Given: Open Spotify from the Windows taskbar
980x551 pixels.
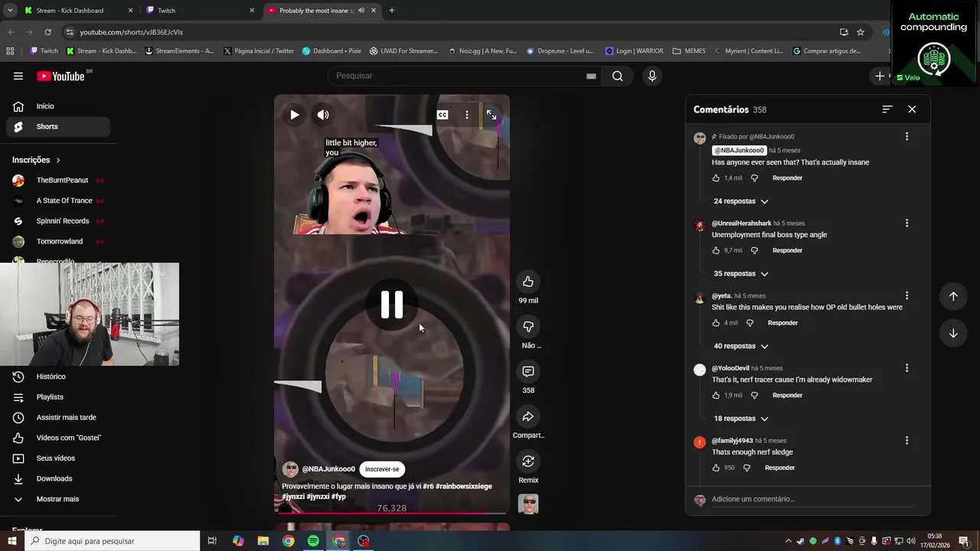Looking at the screenshot, I should (x=313, y=541).
